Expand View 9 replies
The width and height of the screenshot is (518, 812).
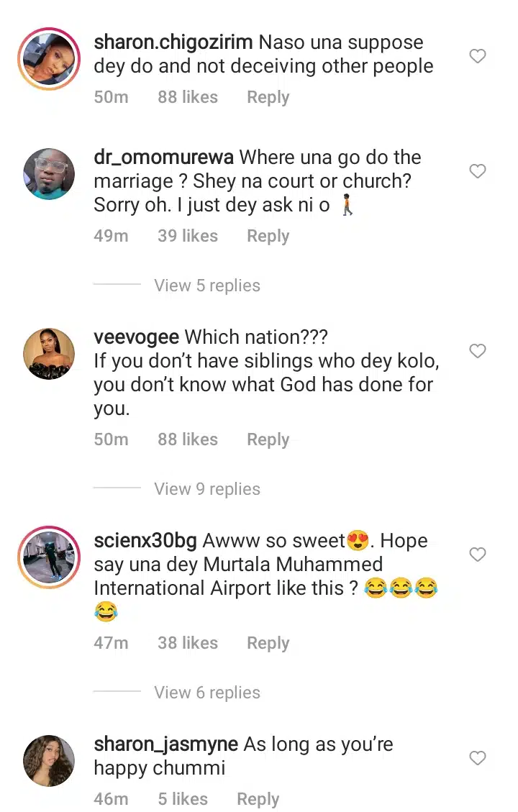(206, 489)
